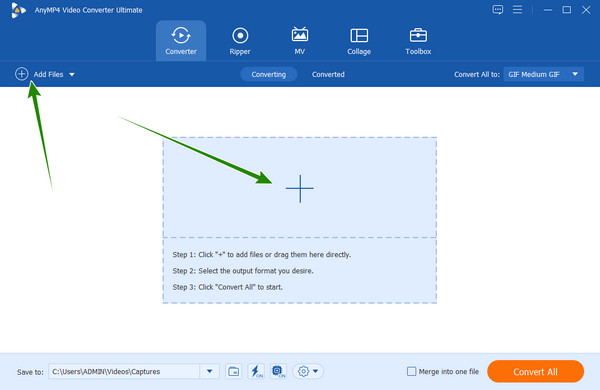The width and height of the screenshot is (600, 390).
Task: Go to the Collage tab
Action: [x=359, y=41]
